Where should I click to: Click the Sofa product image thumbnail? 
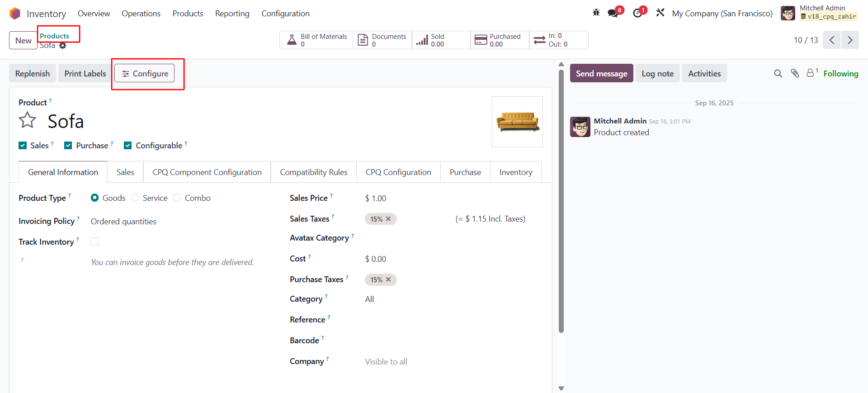point(517,122)
